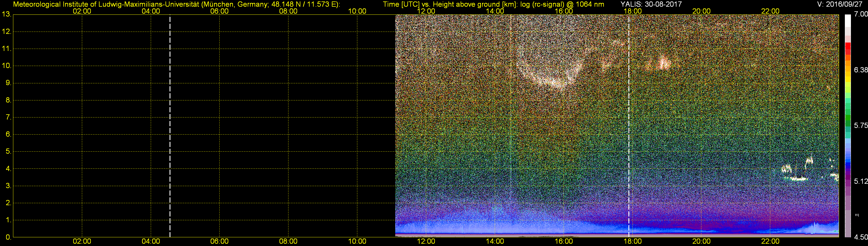Click the bright cloud patch near 19:00 at 10 km
Image resolution: width=868 pixels, height=246 pixels.
click(x=664, y=63)
